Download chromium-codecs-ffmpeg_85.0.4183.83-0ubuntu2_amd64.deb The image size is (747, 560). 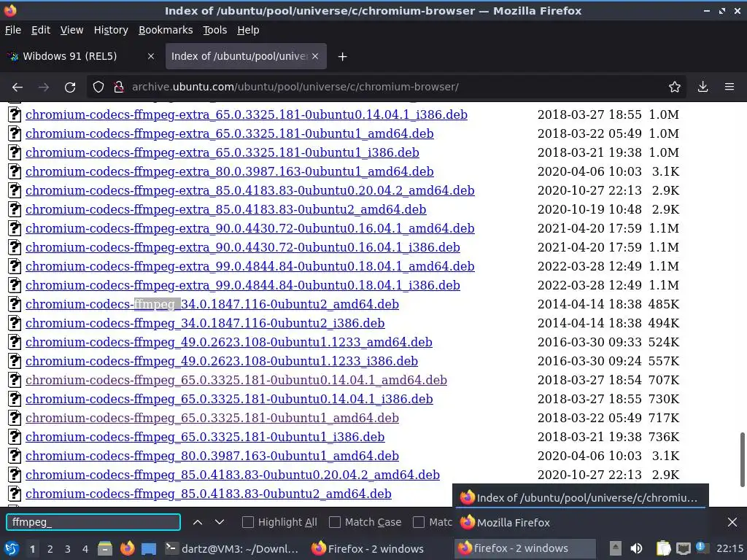209,494
